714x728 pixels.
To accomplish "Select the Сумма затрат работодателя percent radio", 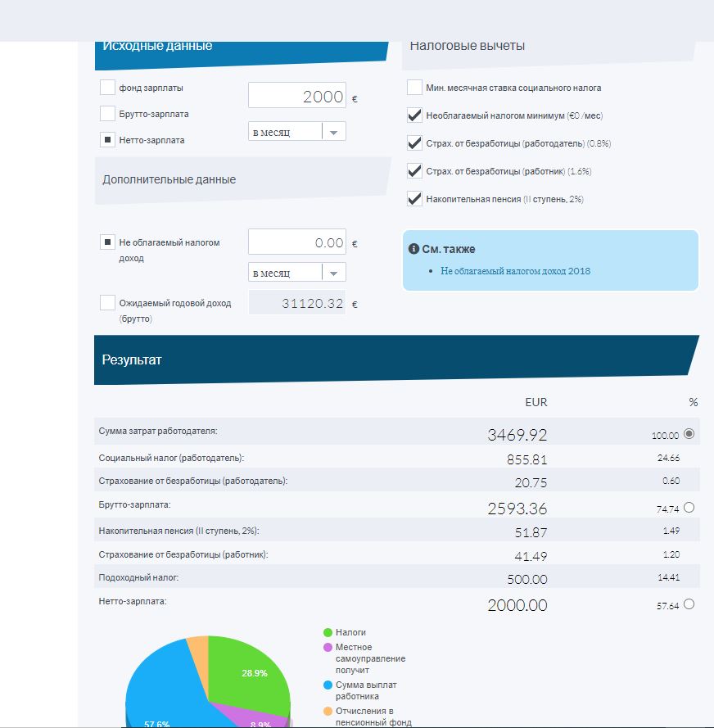I will pyautogui.click(x=689, y=434).
